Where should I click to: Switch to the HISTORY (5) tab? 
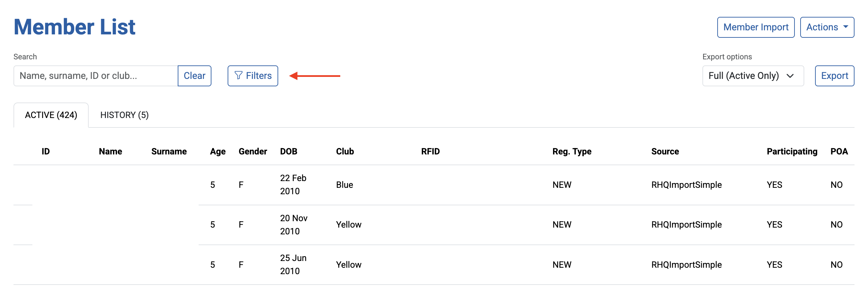pos(124,115)
